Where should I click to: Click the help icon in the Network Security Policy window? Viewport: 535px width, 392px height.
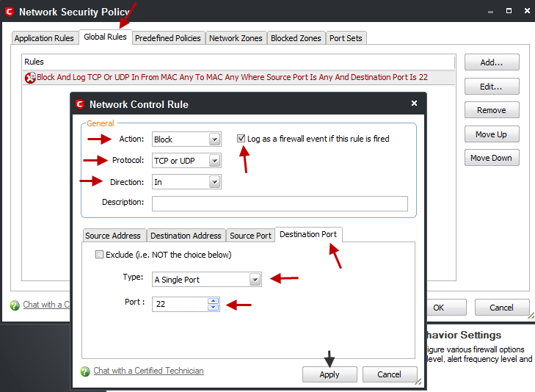pyautogui.click(x=15, y=305)
